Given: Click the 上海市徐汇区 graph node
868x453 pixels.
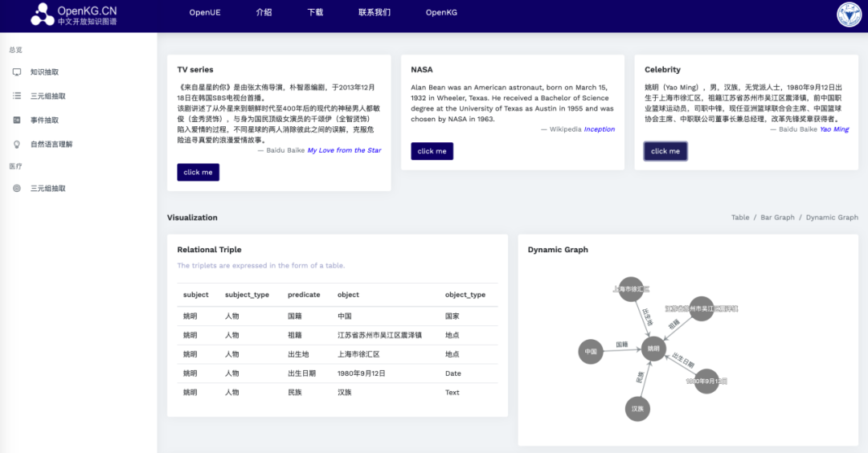Looking at the screenshot, I should (x=631, y=288).
